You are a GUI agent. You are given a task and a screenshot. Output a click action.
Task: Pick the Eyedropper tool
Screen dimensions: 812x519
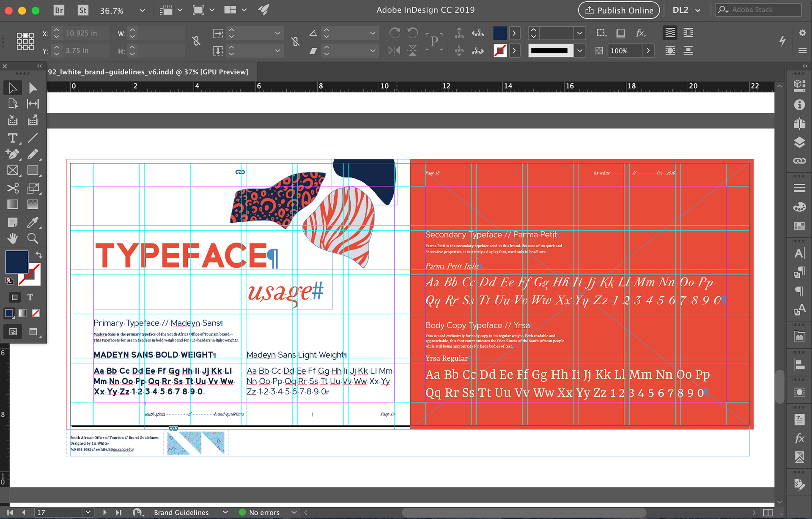(33, 222)
